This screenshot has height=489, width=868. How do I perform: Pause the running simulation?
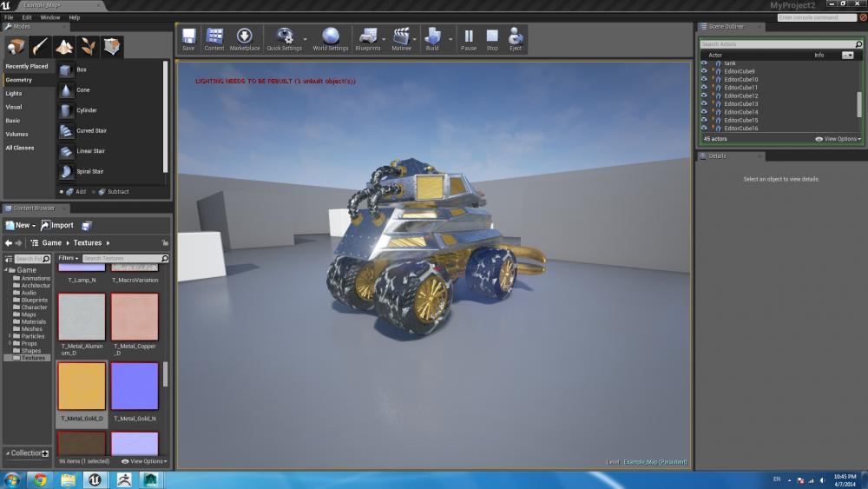coord(469,39)
